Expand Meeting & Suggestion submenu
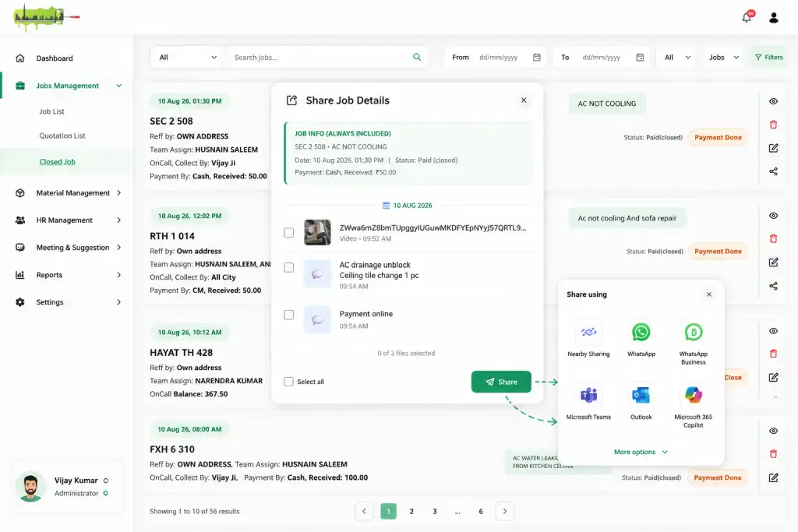Screen dimensions: 798x532 pos(118,248)
